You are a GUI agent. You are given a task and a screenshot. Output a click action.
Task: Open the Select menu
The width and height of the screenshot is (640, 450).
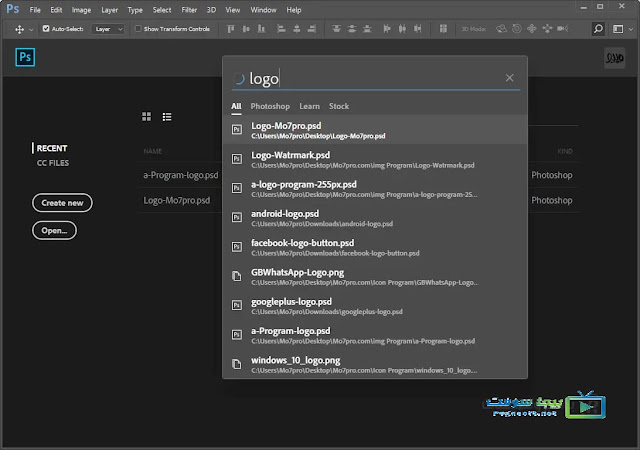point(162,10)
